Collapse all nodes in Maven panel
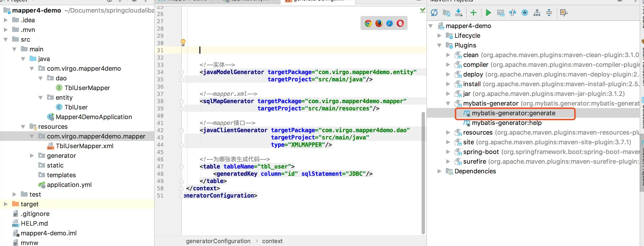Screen dimensions: 644x246 pos(549,13)
